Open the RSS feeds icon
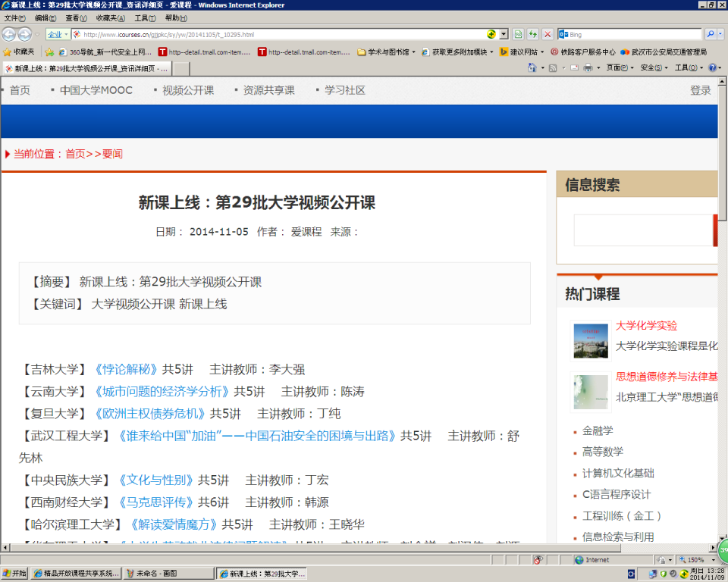Screen dimensions: 728x582 [x=553, y=67]
